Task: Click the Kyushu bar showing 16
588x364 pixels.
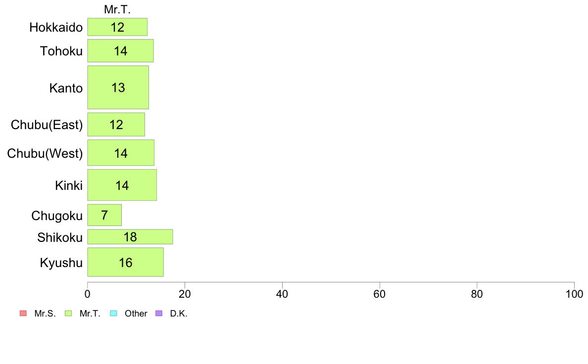Action: click(126, 262)
